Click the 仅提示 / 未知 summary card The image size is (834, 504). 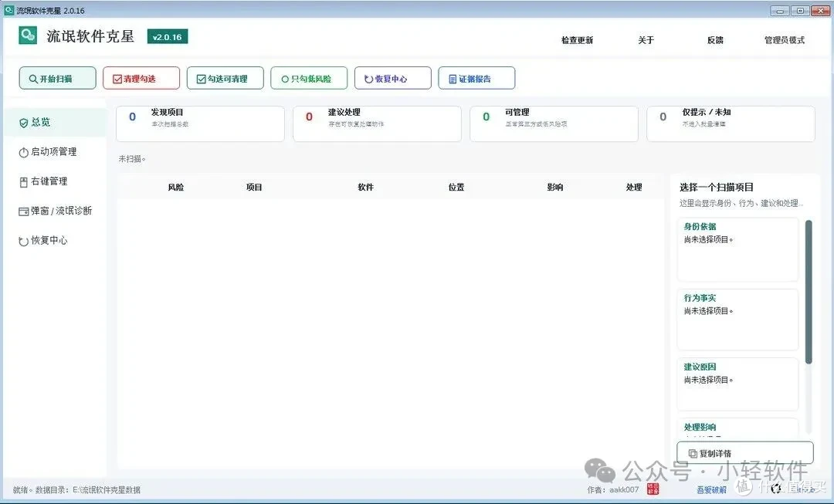[731, 123]
